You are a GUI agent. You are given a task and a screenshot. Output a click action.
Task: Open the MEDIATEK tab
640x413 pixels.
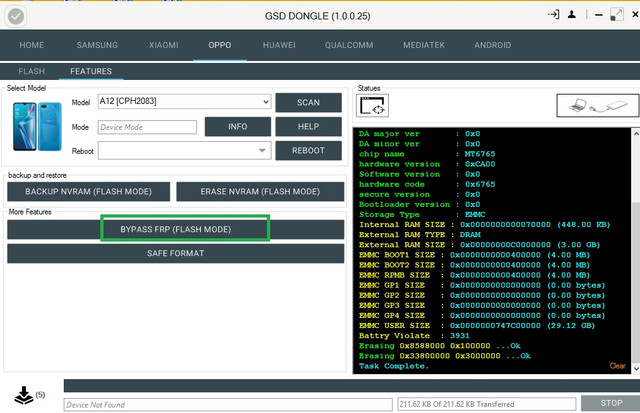click(x=424, y=45)
